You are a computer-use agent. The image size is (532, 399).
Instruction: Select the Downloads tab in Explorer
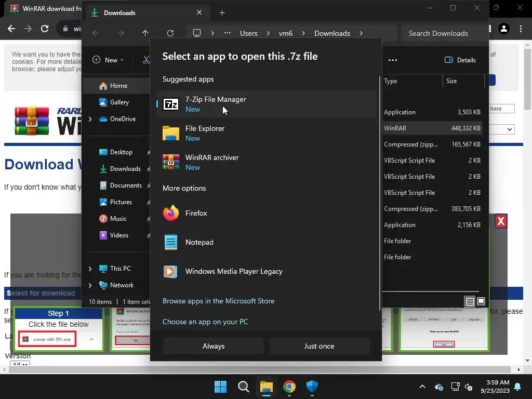point(146,13)
